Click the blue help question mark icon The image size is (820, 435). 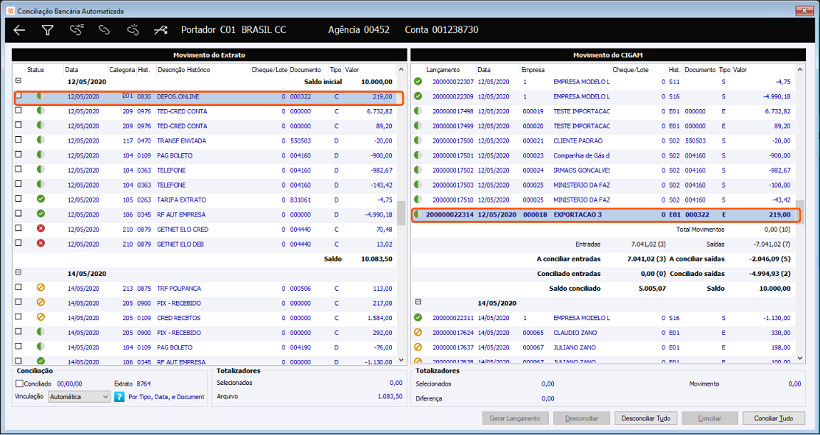click(121, 396)
